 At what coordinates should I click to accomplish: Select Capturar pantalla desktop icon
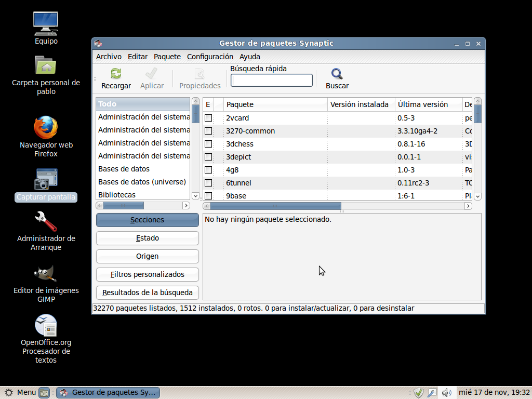46,179
